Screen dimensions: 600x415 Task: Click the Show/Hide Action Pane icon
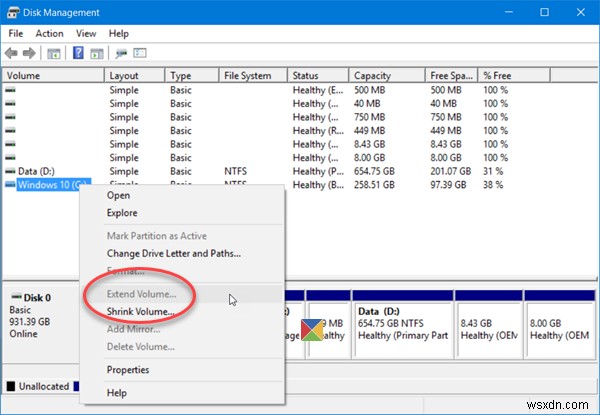(97, 53)
